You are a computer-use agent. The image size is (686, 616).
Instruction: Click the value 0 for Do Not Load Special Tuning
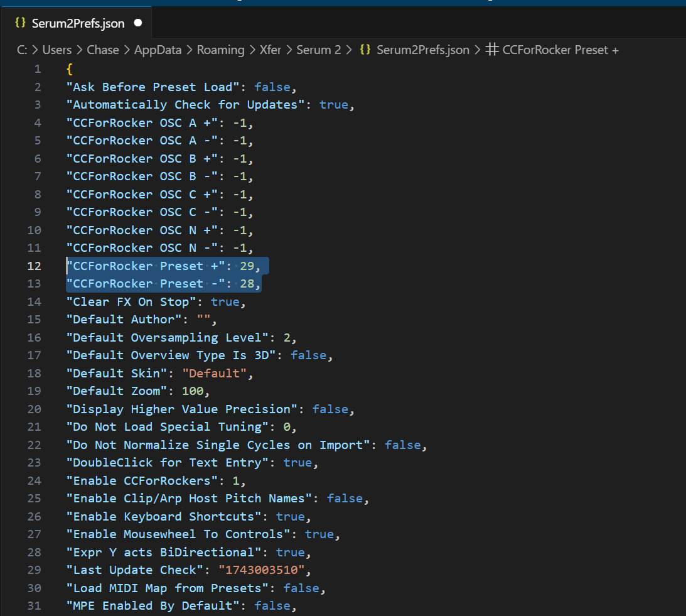tap(287, 427)
